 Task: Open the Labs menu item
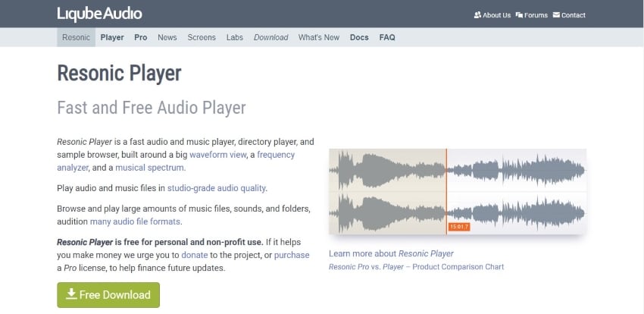coord(235,37)
